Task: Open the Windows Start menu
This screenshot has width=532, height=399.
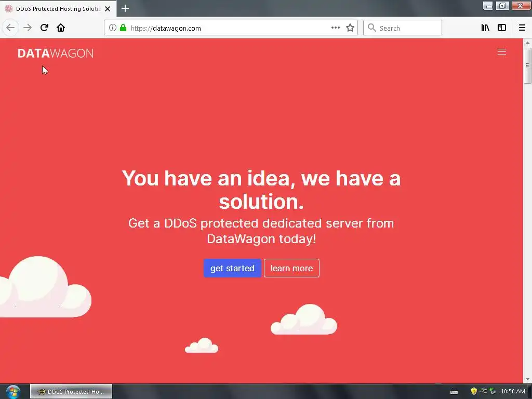Action: click(x=13, y=392)
